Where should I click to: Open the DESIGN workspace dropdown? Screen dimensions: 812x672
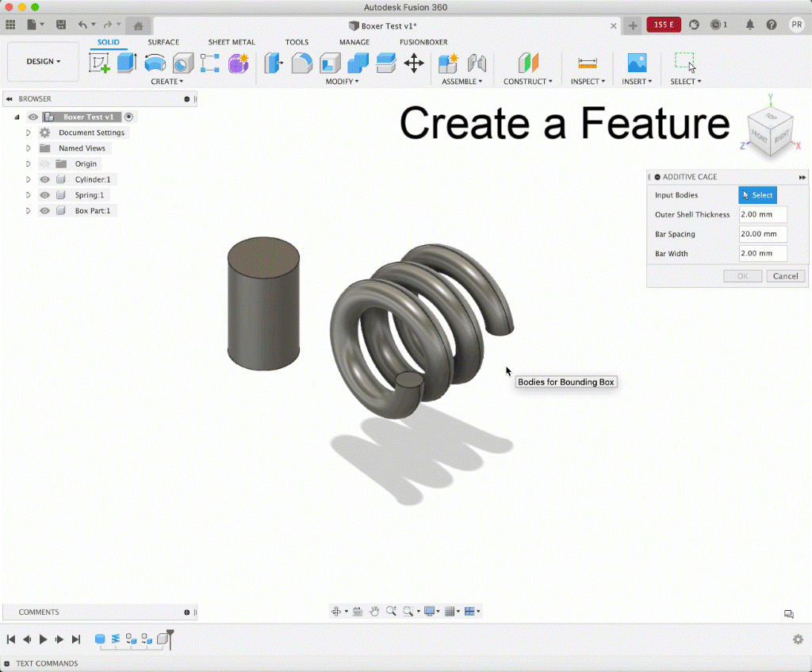tap(43, 62)
